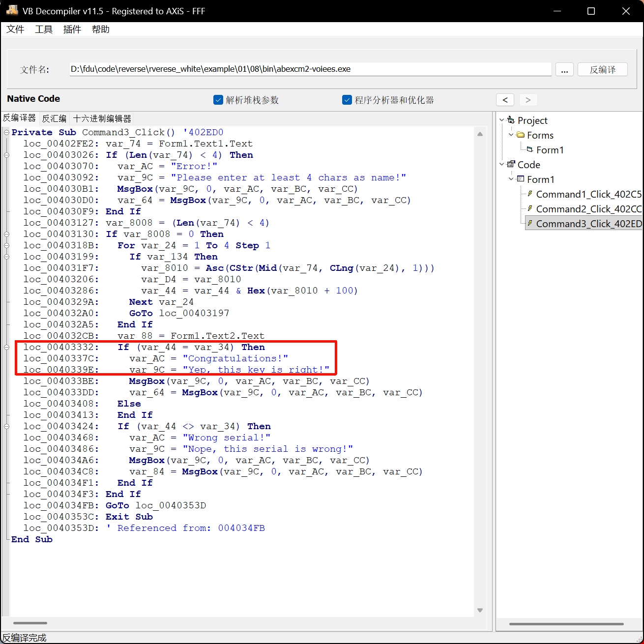Image resolution: width=644 pixels, height=644 pixels.
Task: Click the horizontal scrollbar thumb under code
Action: pos(30,623)
